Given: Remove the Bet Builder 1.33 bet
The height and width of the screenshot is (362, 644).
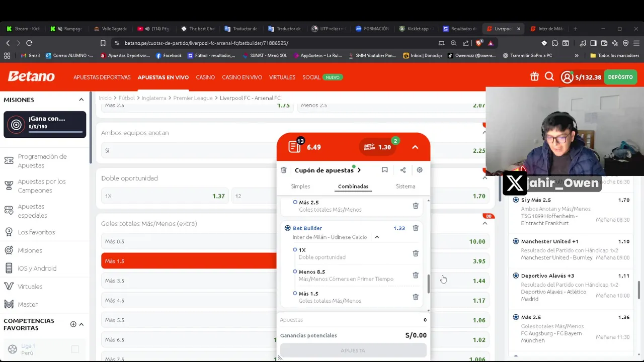Looking at the screenshot, I should pos(416,228).
